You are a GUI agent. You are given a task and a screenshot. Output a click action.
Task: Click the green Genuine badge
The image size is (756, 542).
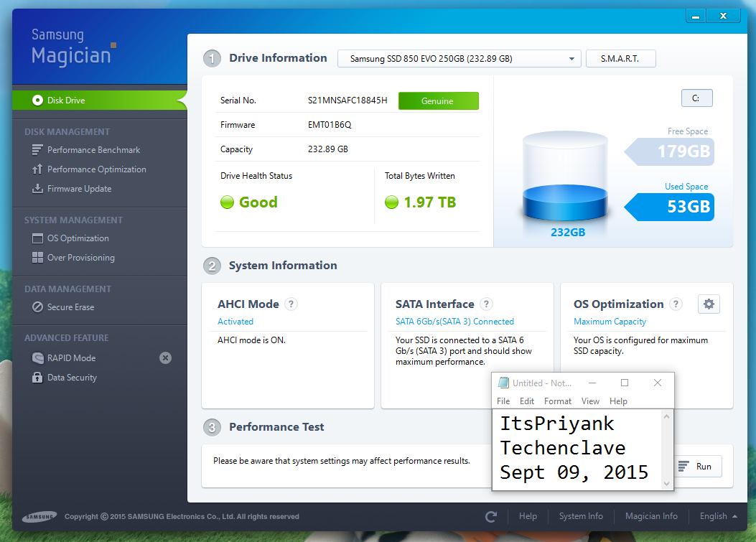point(438,101)
